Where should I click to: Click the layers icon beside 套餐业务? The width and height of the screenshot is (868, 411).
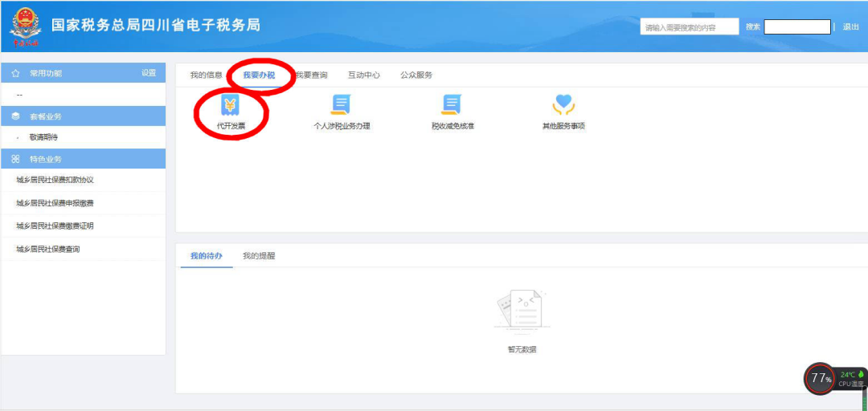click(x=15, y=116)
